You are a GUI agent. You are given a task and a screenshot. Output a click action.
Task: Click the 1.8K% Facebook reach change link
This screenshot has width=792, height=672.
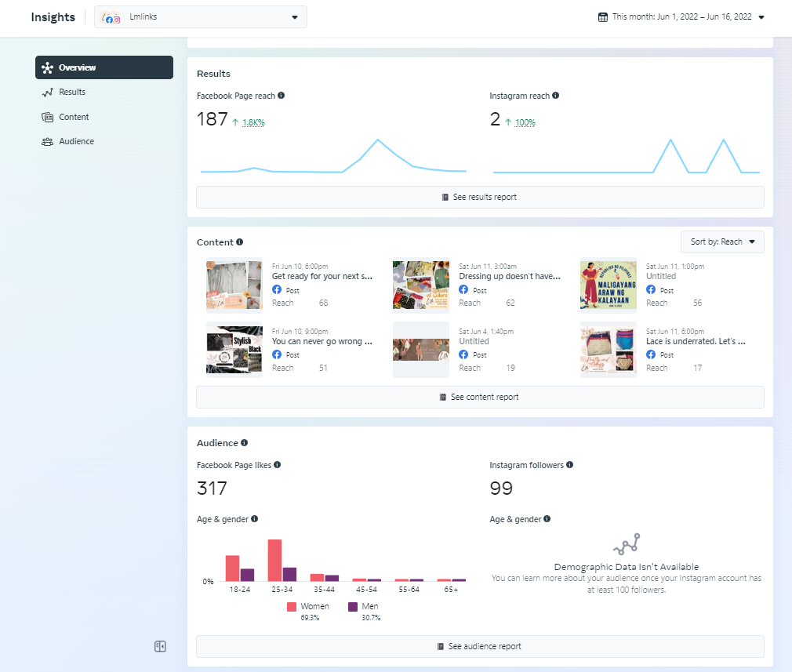pyautogui.click(x=253, y=123)
